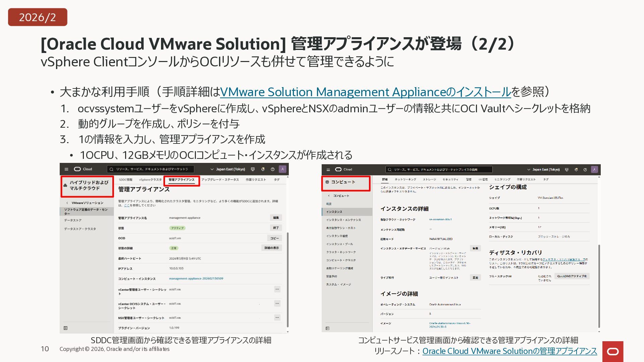Collapse コンピュート back chevron in right sidebar
644x362 pixels.
pos(329,196)
